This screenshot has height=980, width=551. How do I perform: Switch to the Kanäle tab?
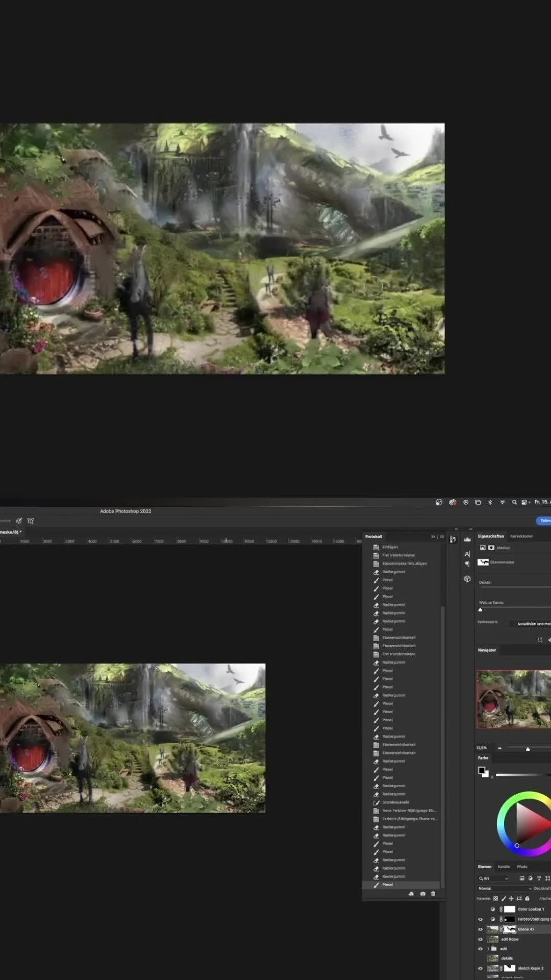tap(504, 867)
